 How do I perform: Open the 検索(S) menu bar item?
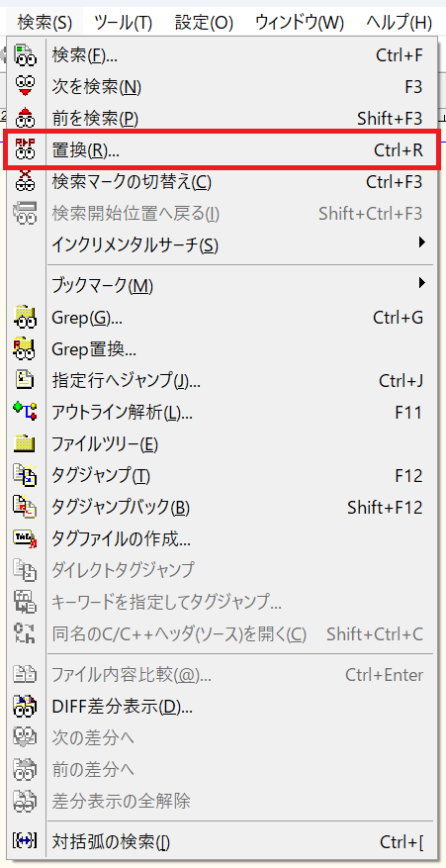[45, 23]
